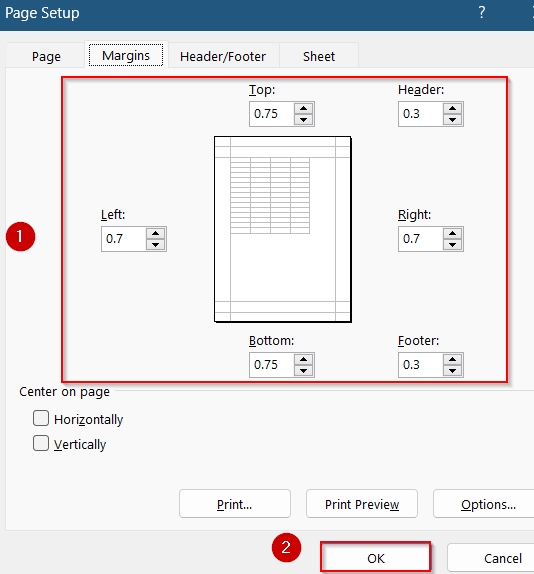The height and width of the screenshot is (574, 534).
Task: Click the Footer margin input field
Action: tap(421, 365)
